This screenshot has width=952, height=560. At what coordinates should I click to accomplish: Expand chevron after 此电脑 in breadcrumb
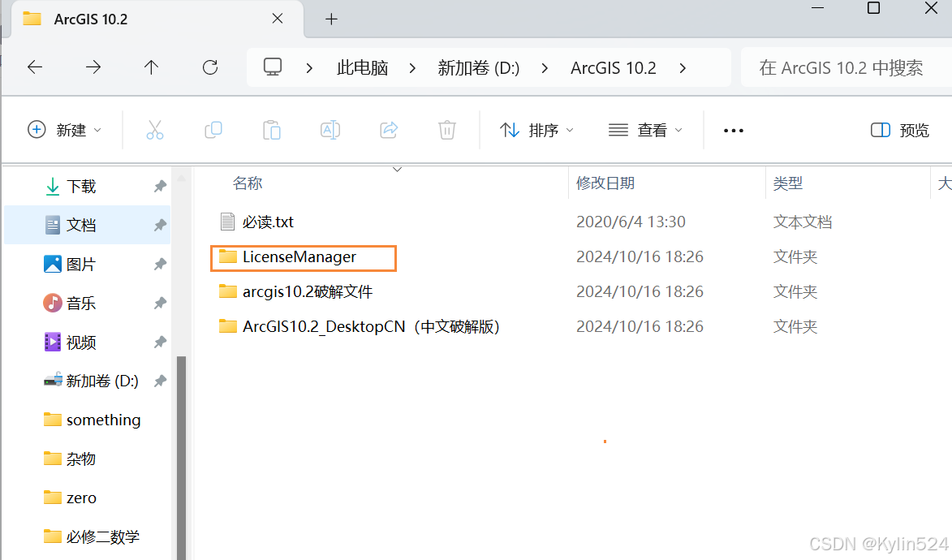[413, 68]
